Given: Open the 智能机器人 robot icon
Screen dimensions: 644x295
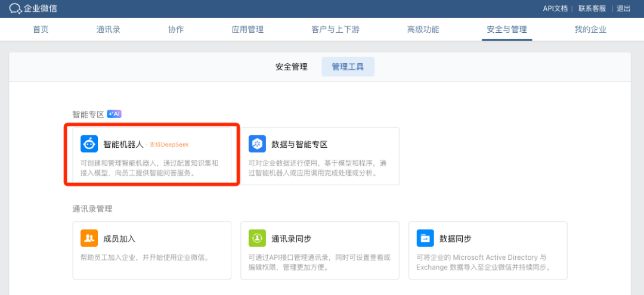Looking at the screenshot, I should coord(89,144).
